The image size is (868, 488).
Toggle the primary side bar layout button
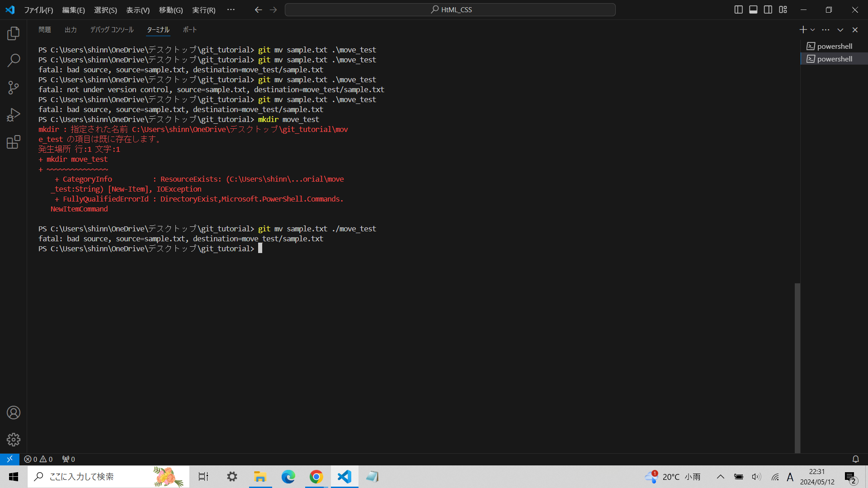coord(738,9)
